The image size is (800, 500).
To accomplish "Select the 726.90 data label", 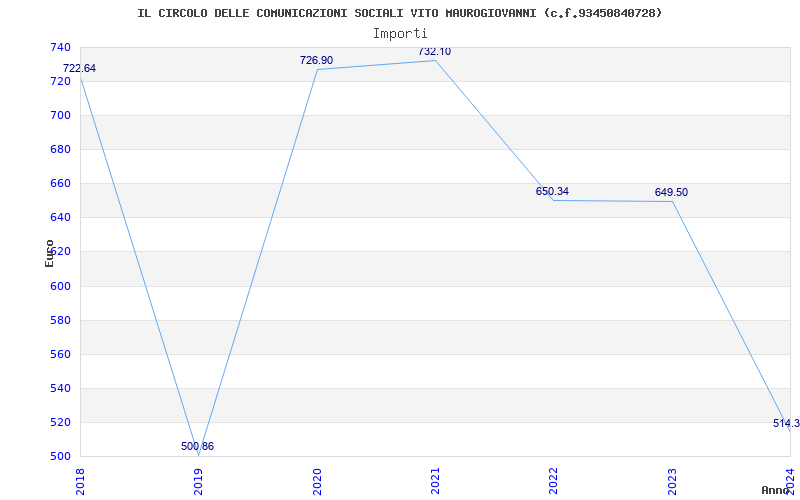I will (x=316, y=60).
